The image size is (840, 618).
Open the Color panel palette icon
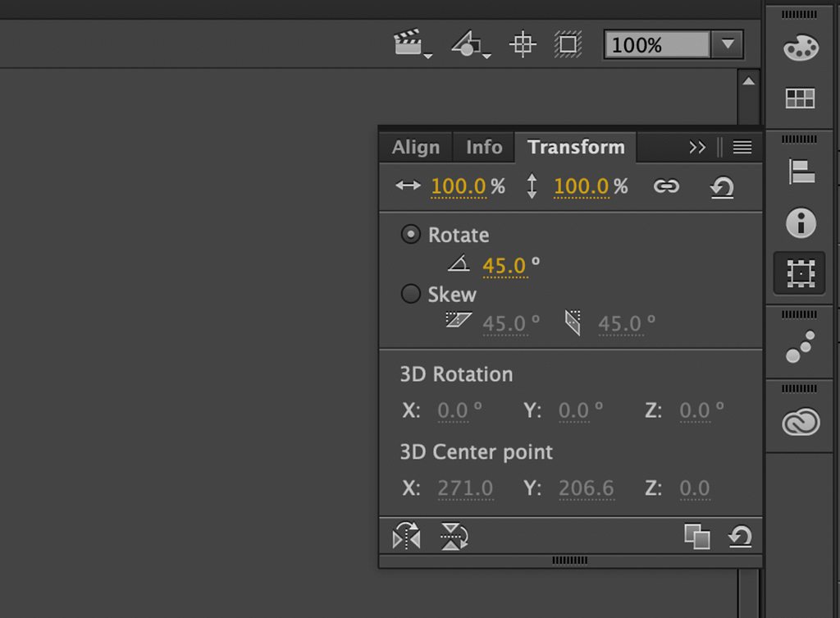coord(801,48)
